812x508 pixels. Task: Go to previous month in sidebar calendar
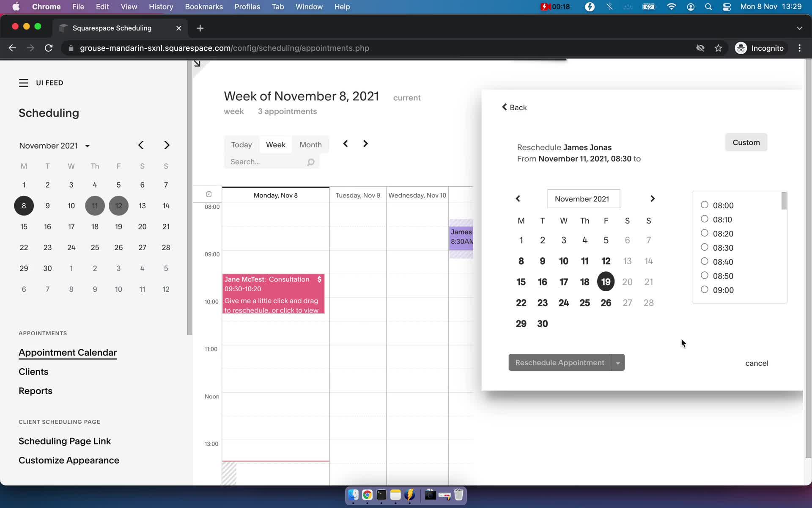(141, 145)
